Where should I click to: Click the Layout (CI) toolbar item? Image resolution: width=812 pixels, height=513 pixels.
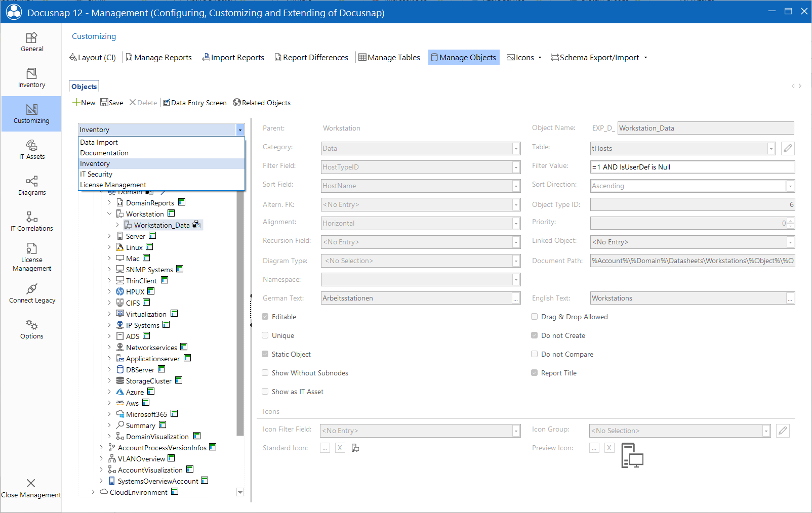click(x=93, y=58)
